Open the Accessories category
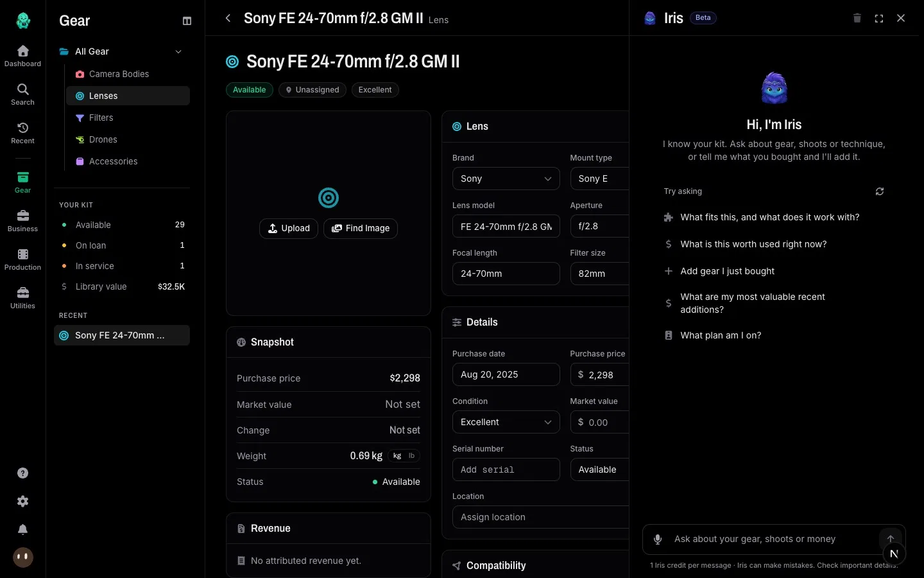924x578 pixels. (128, 161)
